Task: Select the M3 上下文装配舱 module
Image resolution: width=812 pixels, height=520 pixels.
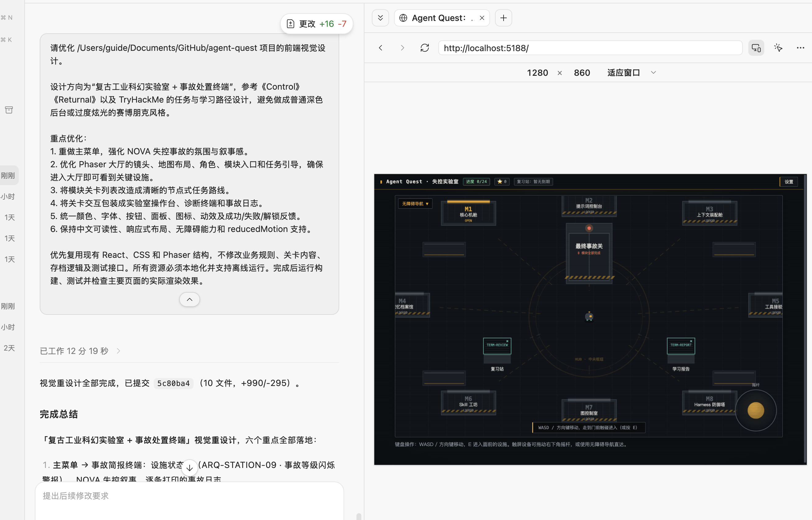Action: point(709,213)
